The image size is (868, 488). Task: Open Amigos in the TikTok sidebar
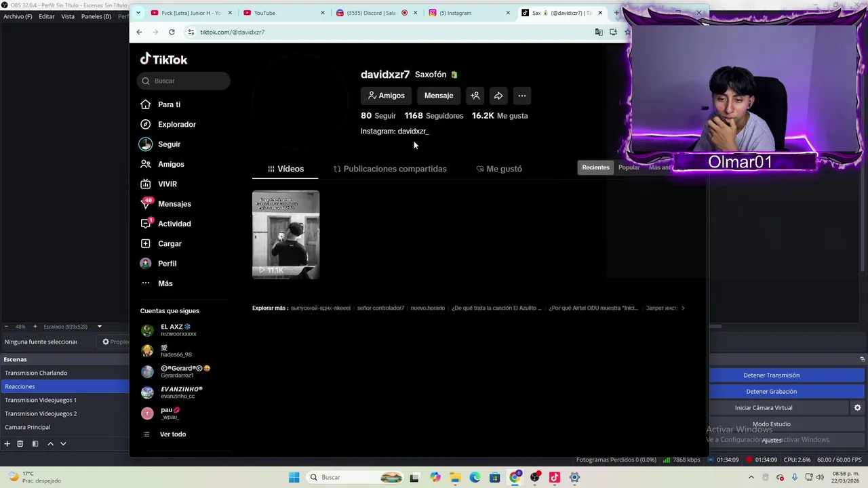click(x=171, y=164)
